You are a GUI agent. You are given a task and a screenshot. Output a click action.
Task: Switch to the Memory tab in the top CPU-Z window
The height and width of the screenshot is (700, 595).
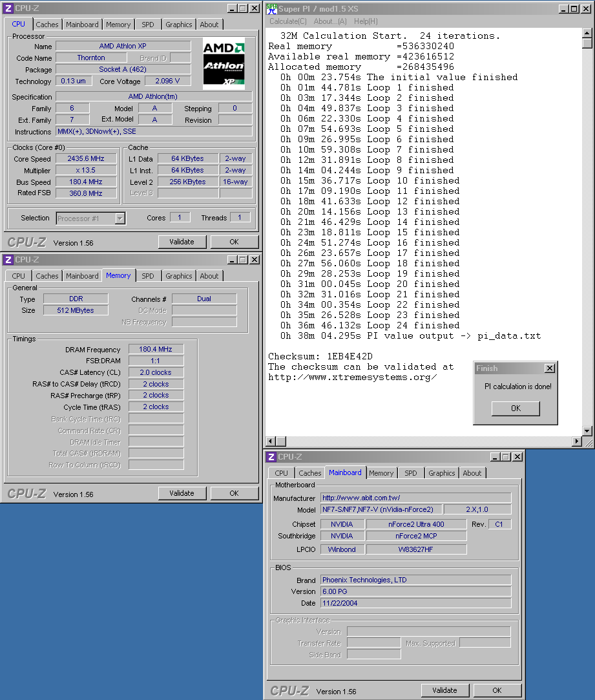tap(118, 25)
